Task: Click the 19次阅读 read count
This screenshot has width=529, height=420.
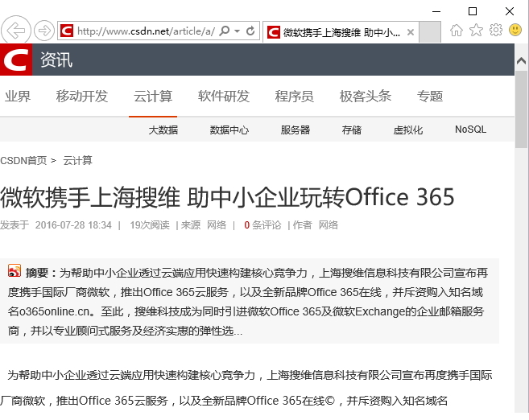Action: point(150,225)
